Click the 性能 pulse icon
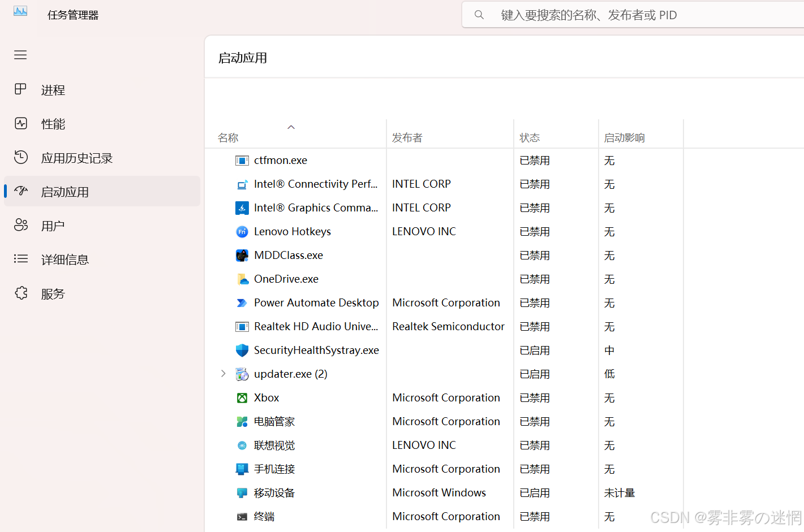804x532 pixels. coord(21,123)
